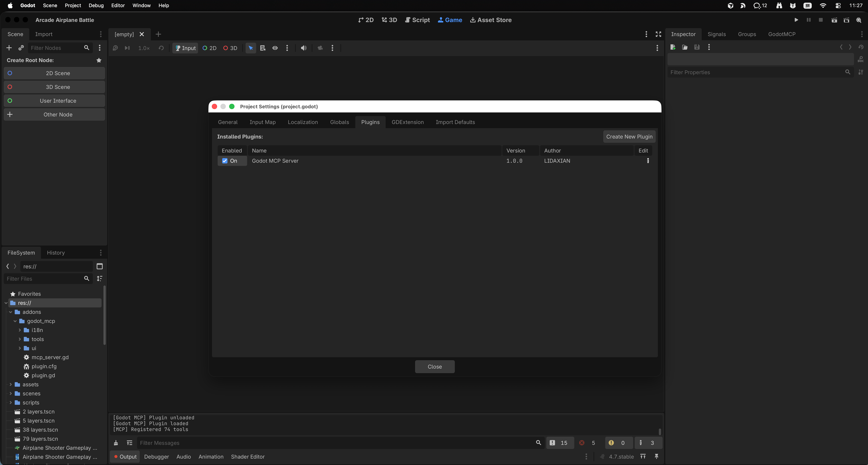
Task: Switch to the Globals tab
Action: click(x=339, y=122)
